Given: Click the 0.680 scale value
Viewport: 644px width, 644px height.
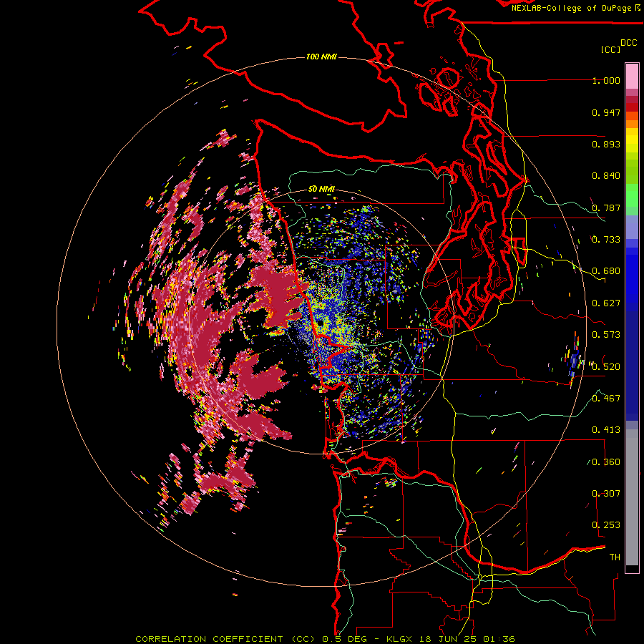Looking at the screenshot, I should [x=606, y=271].
